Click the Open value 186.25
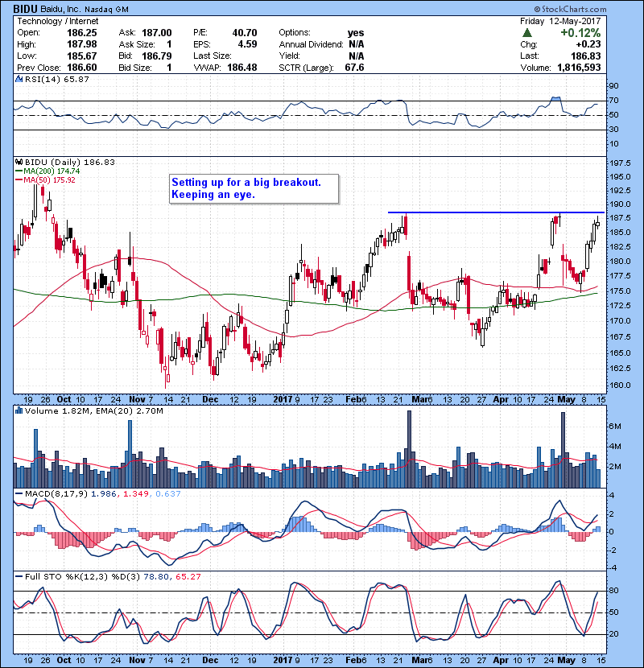 (82, 33)
